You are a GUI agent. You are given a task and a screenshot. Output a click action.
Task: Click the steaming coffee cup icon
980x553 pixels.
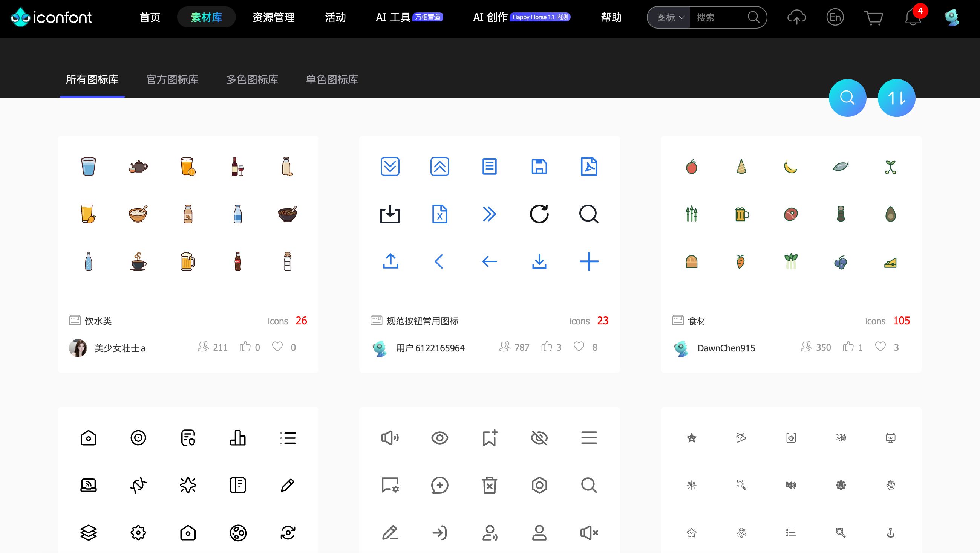pos(138,261)
